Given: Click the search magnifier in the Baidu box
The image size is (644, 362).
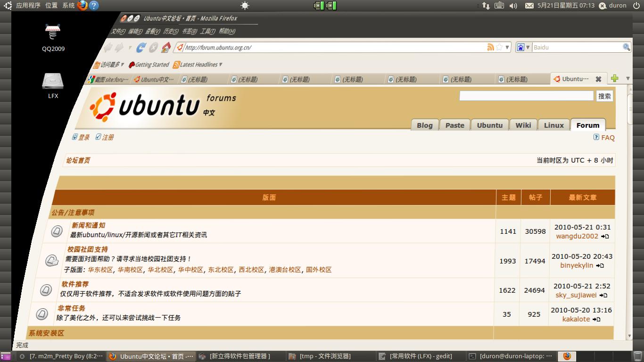Looking at the screenshot, I should point(627,47).
